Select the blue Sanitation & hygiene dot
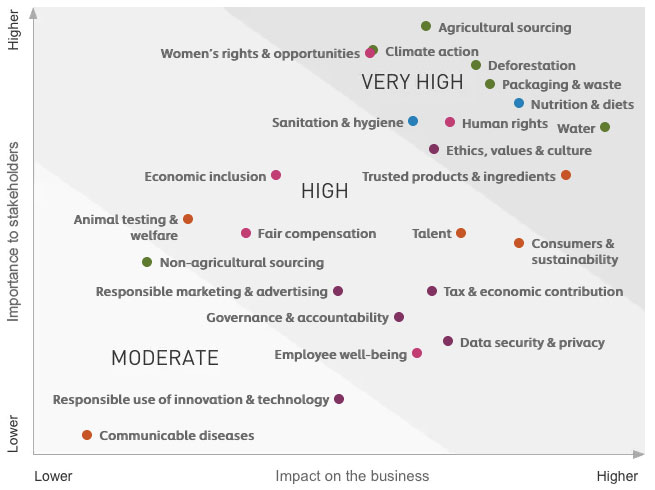The height and width of the screenshot is (490, 655). (x=413, y=121)
